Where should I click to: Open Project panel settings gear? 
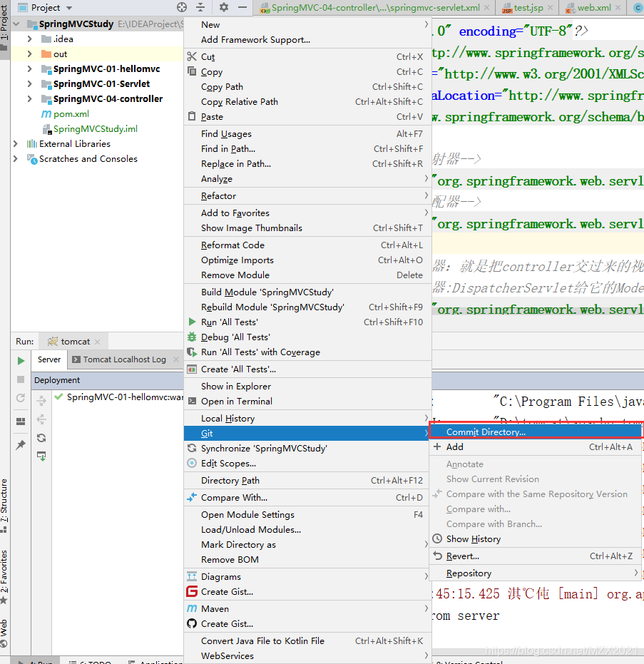click(223, 7)
